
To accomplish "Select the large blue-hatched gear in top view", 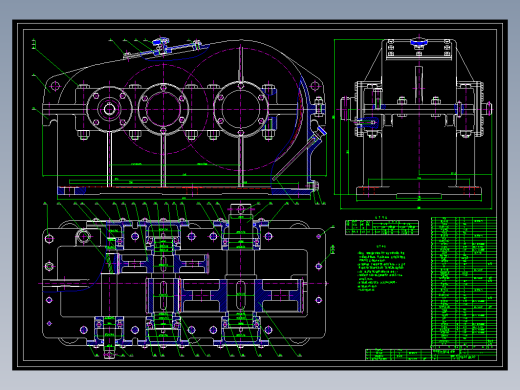I will [241, 296].
